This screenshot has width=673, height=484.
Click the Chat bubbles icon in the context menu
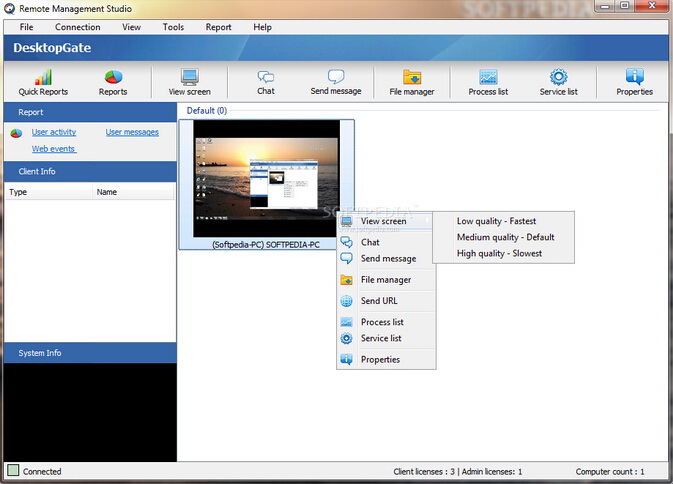coord(346,242)
